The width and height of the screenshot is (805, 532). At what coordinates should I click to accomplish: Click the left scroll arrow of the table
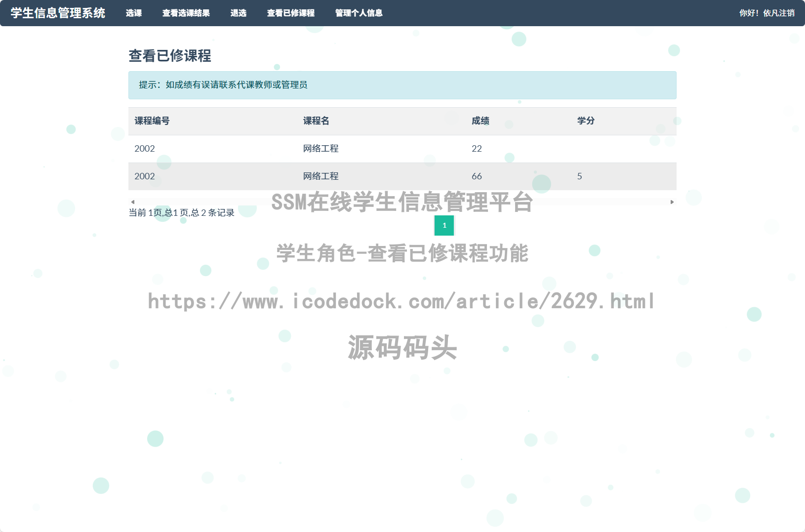(132, 202)
